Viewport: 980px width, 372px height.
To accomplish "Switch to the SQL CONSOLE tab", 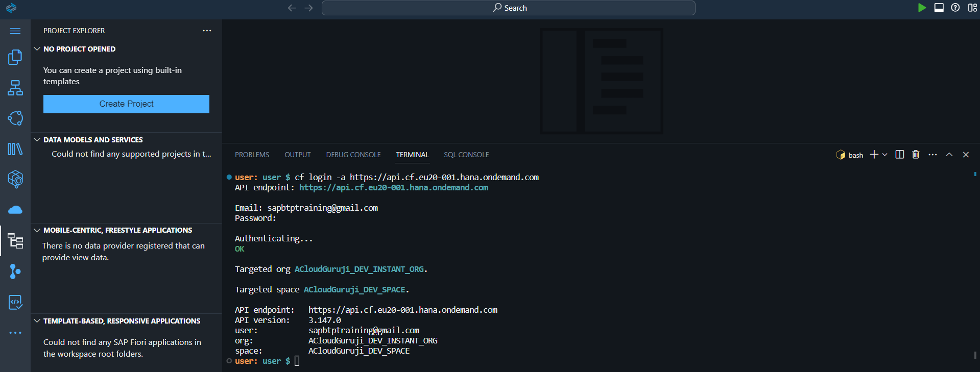I will [x=466, y=155].
